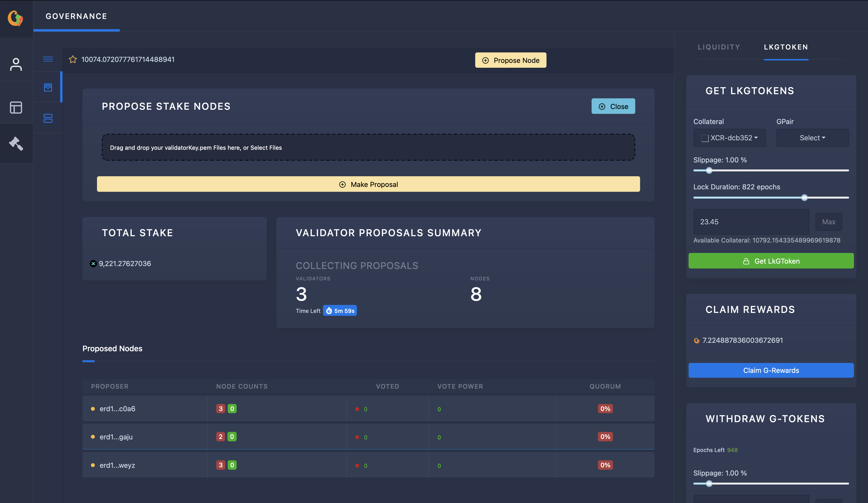Select the LKGToken tab

786,47
